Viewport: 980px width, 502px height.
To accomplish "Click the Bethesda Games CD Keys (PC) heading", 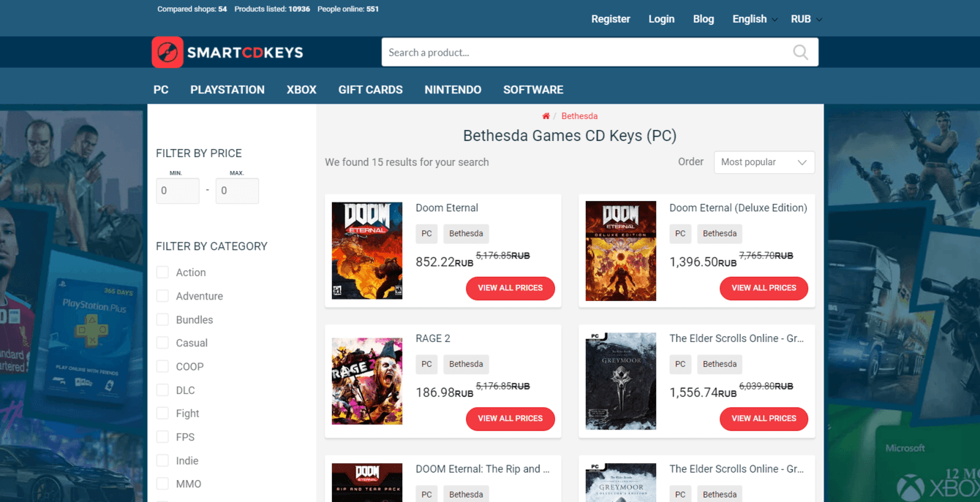I will click(570, 136).
